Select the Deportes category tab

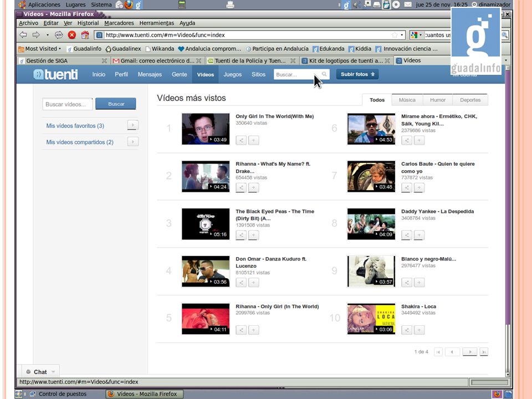(470, 100)
